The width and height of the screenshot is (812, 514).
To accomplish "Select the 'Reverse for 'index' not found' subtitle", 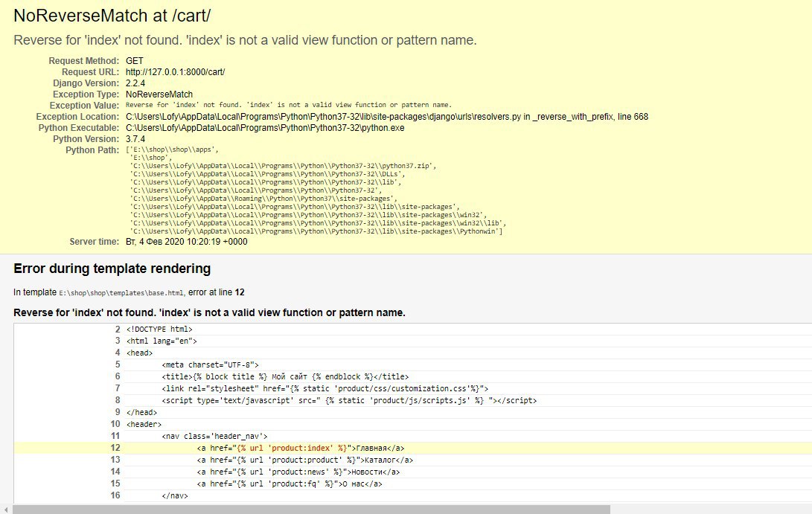I will click(x=245, y=40).
